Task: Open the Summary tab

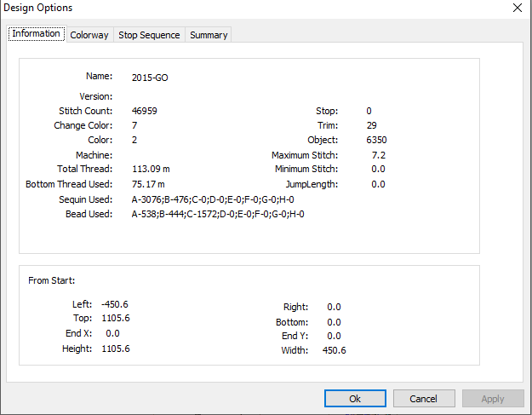Action: point(209,35)
